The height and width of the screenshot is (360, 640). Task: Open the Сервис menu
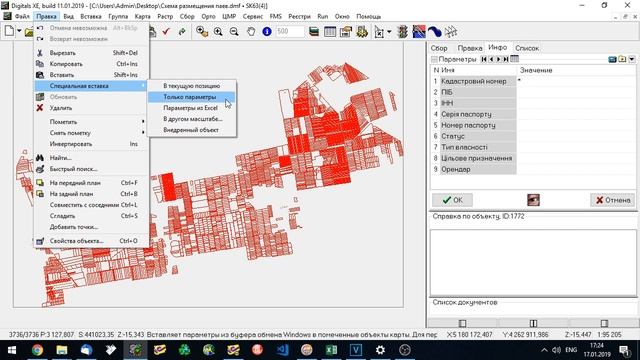253,16
